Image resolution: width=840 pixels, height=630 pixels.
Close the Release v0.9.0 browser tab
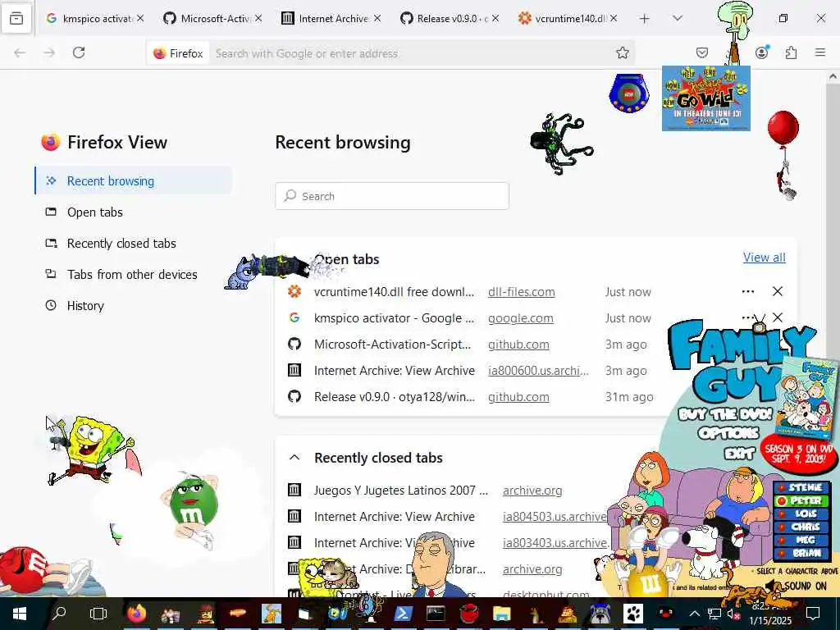tap(495, 18)
